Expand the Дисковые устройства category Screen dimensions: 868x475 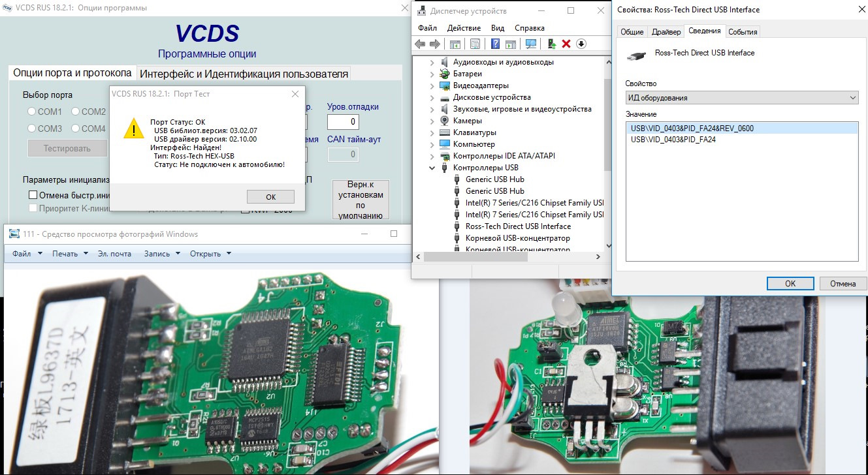coord(432,97)
